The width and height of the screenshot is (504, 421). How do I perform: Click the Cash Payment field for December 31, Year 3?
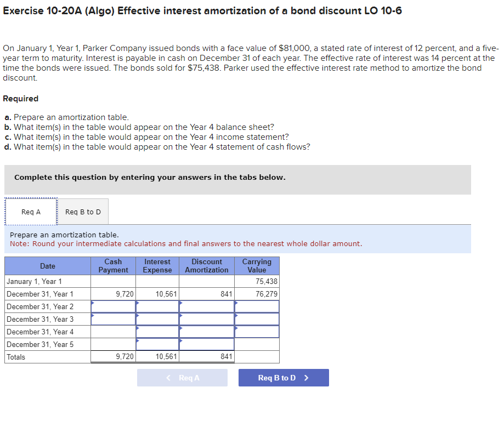coord(113,319)
